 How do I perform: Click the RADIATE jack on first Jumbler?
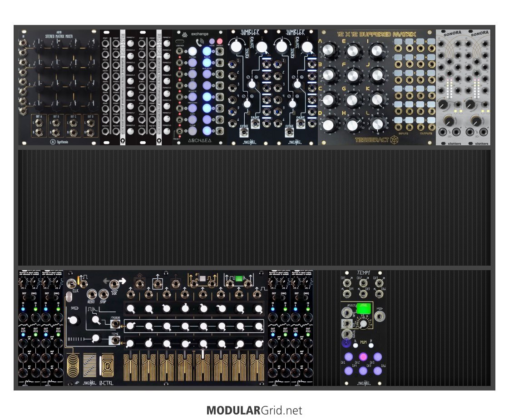(x=256, y=124)
